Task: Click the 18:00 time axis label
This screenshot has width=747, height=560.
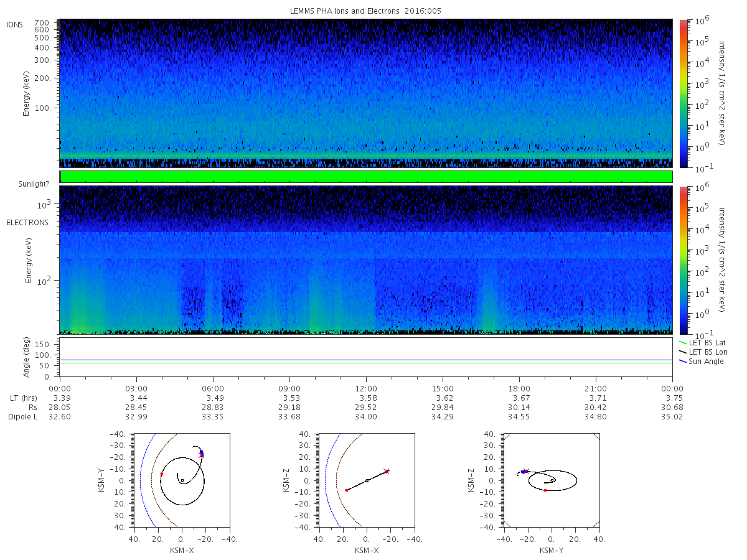Action: pos(519,389)
